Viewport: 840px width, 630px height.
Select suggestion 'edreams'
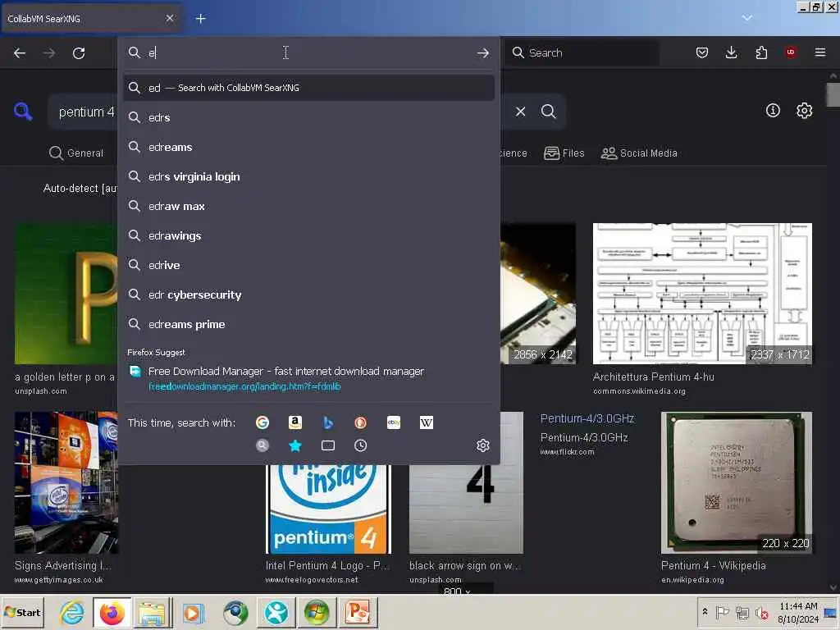tap(308, 147)
